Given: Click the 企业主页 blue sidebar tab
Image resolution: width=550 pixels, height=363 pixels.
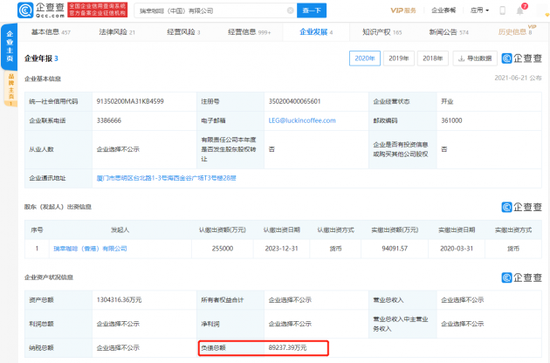Looking at the screenshot, I should tap(9, 46).
